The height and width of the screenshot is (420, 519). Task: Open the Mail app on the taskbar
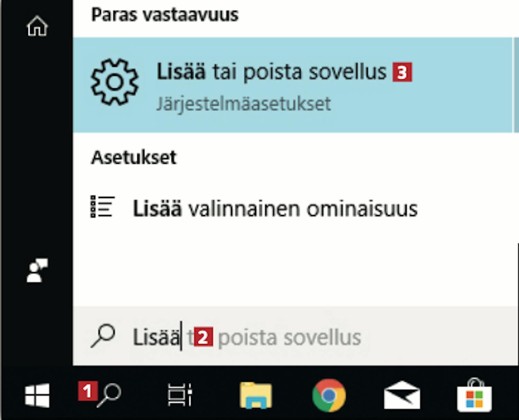coord(402,395)
